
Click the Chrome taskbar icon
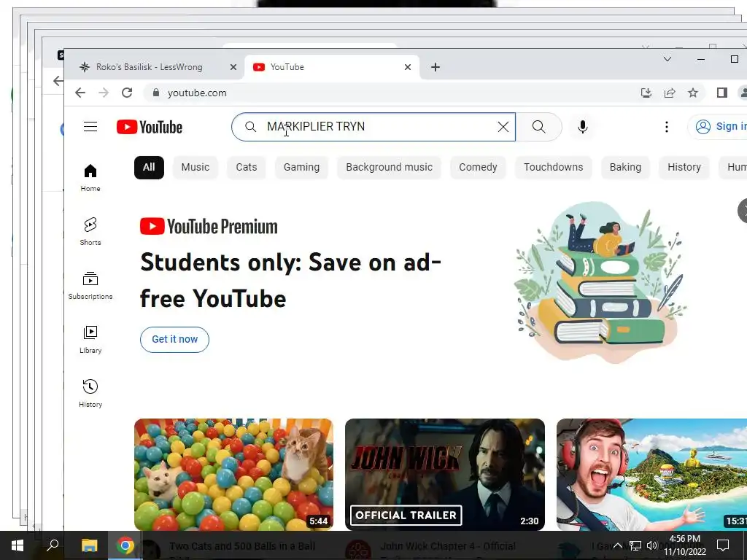pos(125,545)
